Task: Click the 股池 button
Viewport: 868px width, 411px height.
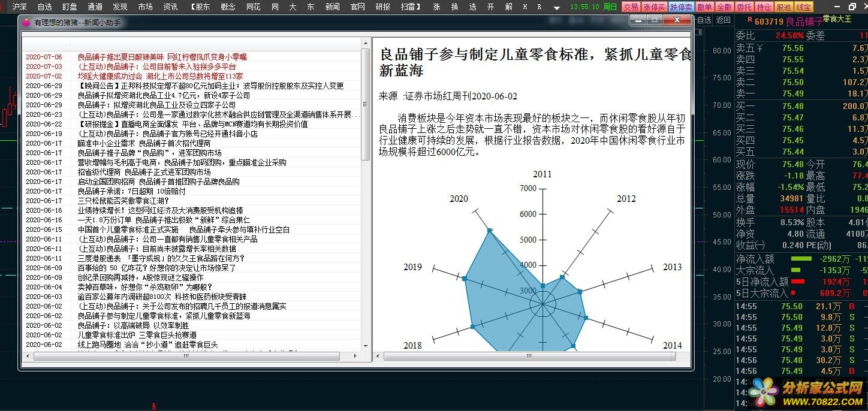Action: pos(783,7)
